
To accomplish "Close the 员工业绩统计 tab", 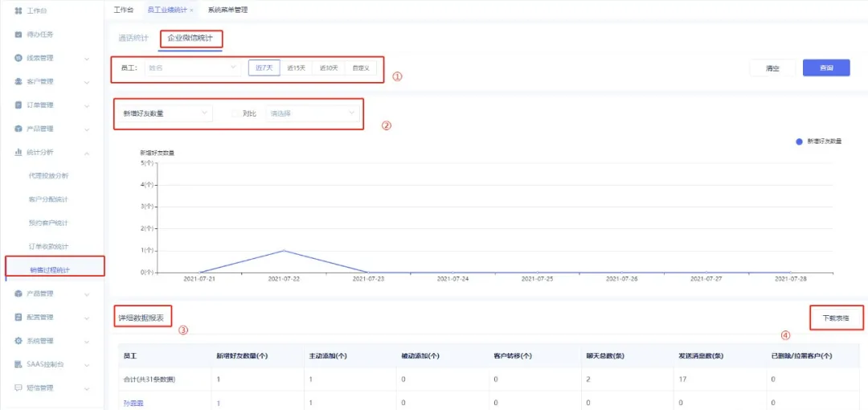I will point(191,10).
